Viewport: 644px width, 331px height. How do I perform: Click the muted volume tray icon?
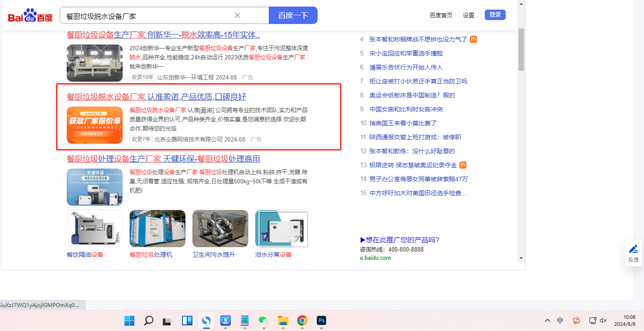(x=603, y=321)
